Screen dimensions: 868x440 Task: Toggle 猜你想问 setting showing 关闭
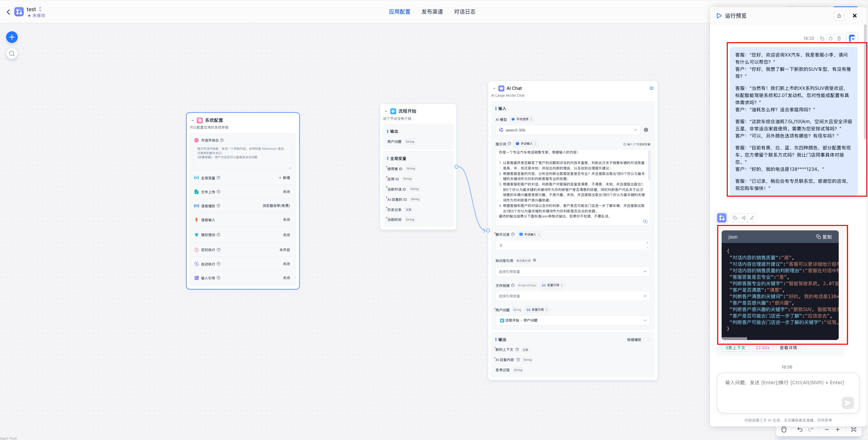286,235
